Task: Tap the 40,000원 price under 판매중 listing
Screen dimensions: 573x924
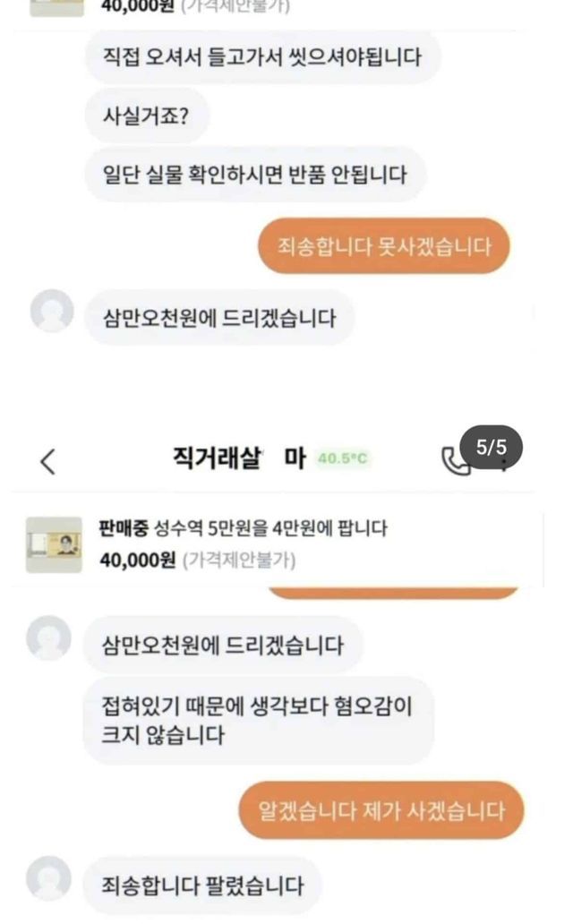Action: click(x=137, y=560)
